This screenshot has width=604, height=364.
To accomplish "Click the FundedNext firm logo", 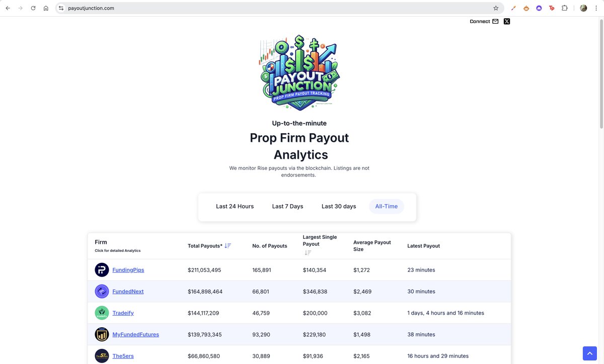I will tap(102, 292).
